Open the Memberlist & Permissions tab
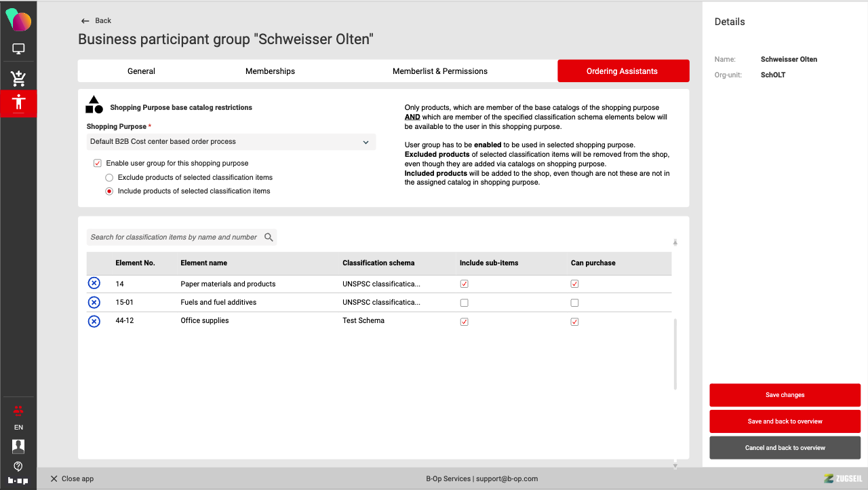The width and height of the screenshot is (868, 490). coord(439,71)
